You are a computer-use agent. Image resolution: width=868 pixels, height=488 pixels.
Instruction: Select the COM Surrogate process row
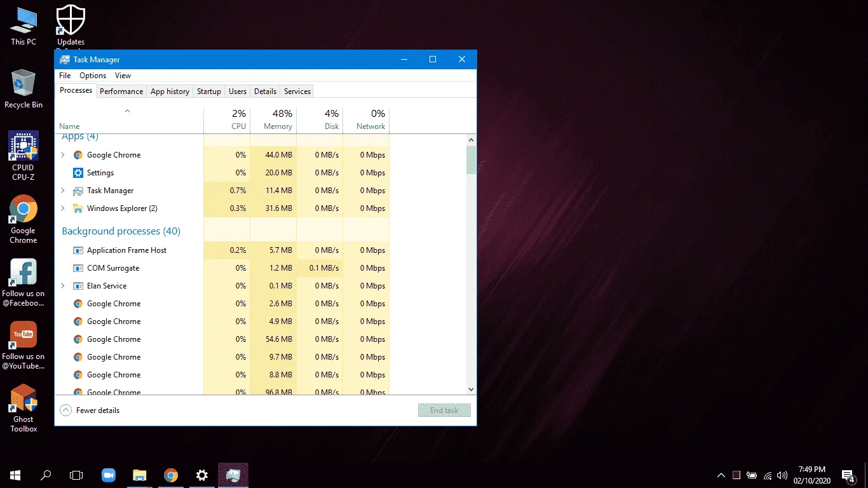coord(222,268)
